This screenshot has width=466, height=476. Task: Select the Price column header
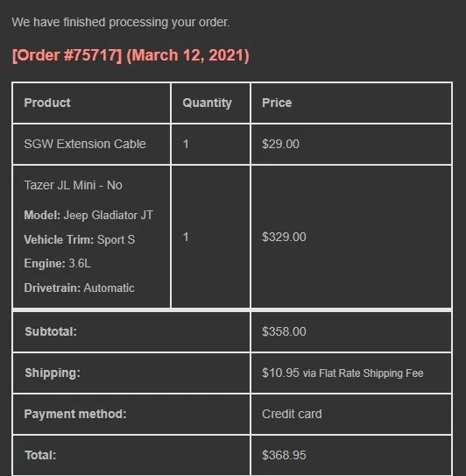pos(277,103)
